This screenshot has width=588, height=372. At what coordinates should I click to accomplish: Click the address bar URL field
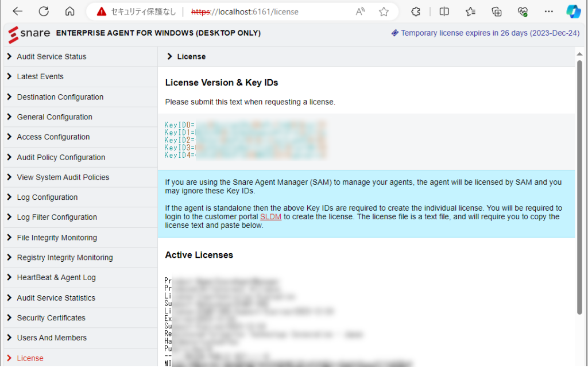click(x=245, y=12)
